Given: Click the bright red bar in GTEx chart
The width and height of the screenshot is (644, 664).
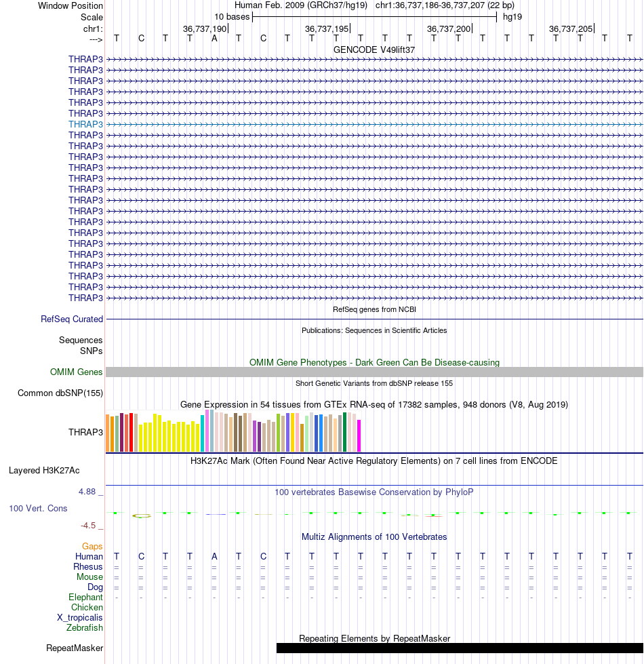Looking at the screenshot, I should click(x=131, y=432).
